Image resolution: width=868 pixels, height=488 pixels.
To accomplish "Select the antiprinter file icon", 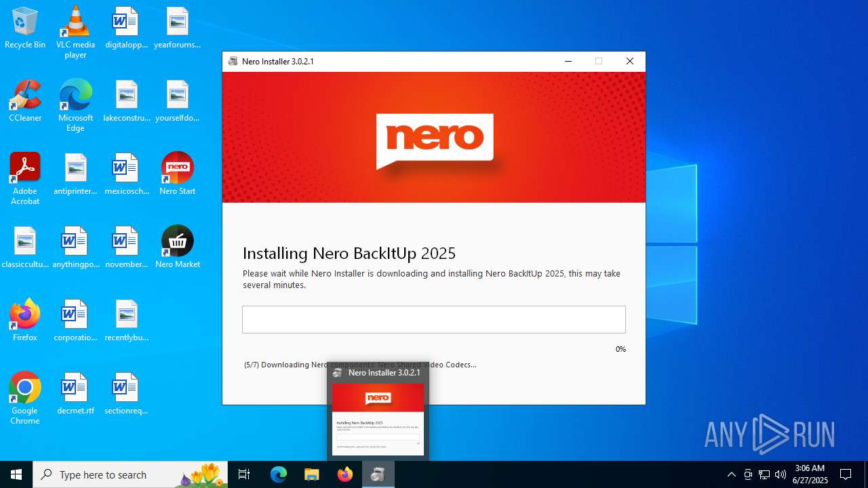I will point(75,174).
